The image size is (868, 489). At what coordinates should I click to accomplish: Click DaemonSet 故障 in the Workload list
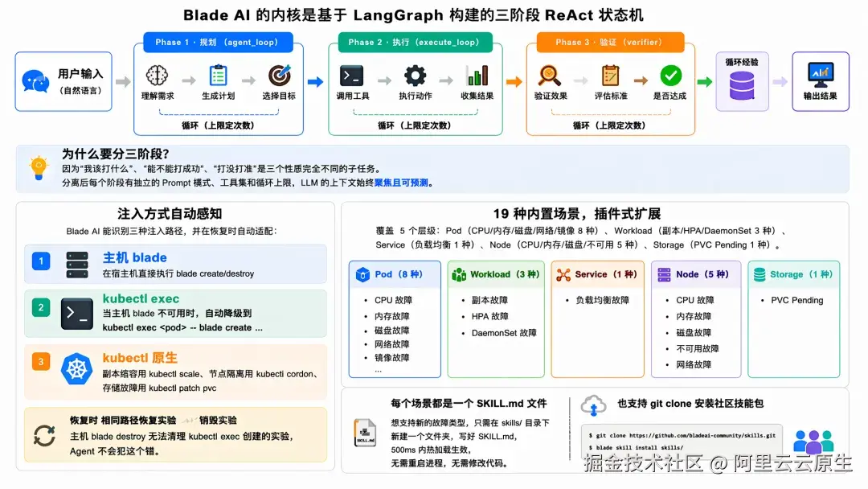click(x=504, y=333)
